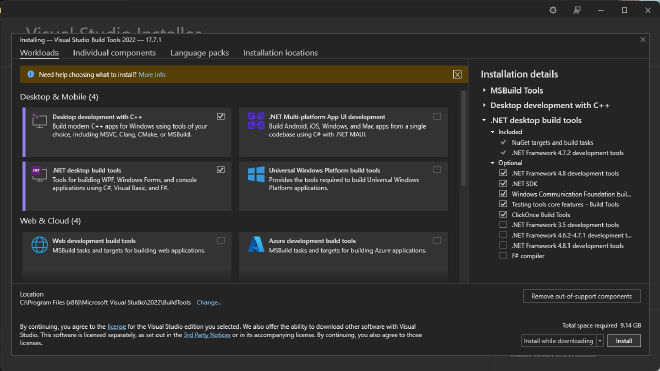Close the workload selection dialog
The width and height of the screenshot is (660, 371).
[643, 40]
